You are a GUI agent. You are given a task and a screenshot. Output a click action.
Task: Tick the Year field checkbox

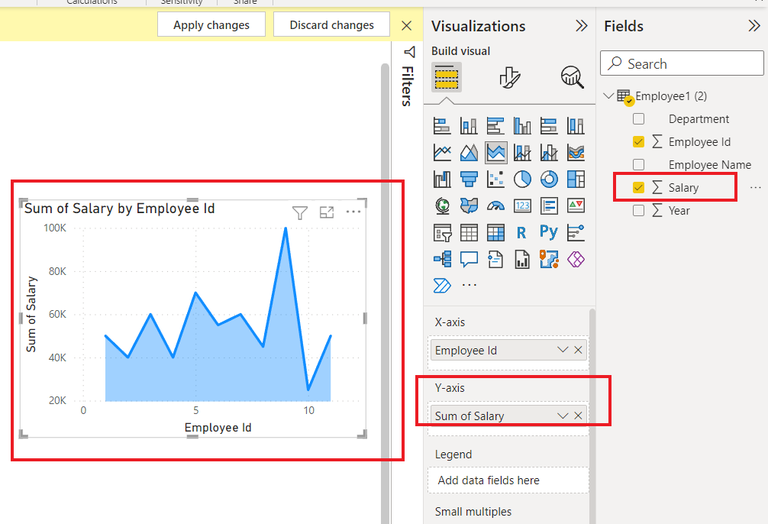point(638,211)
